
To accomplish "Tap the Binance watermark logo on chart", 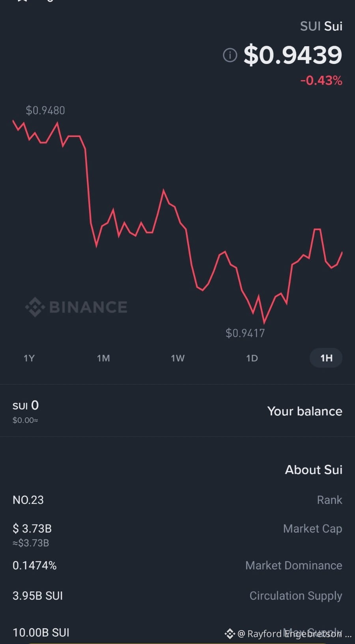I will pyautogui.click(x=76, y=307).
